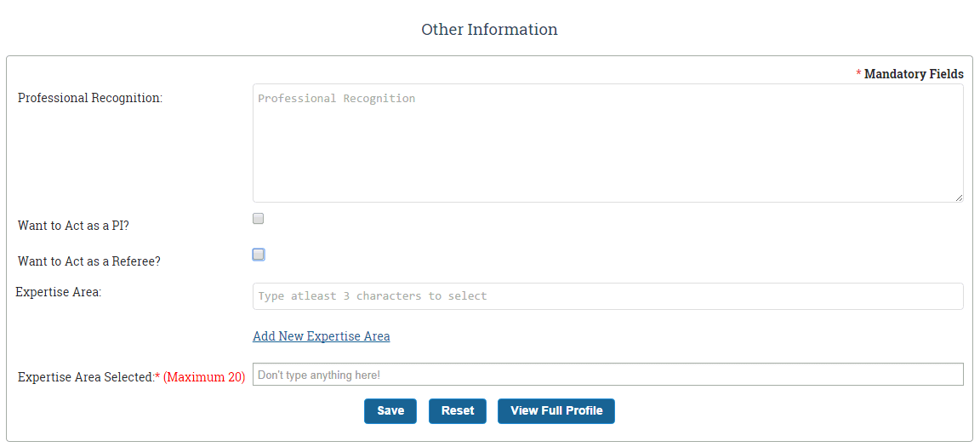The image size is (980, 447).
Task: Click the Other Information heading
Action: (x=489, y=30)
